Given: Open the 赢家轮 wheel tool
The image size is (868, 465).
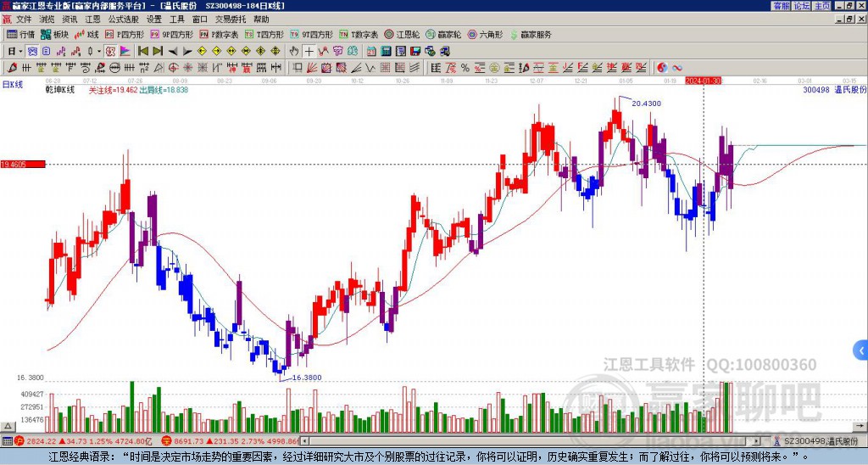Looking at the screenshot, I should coord(442,34).
